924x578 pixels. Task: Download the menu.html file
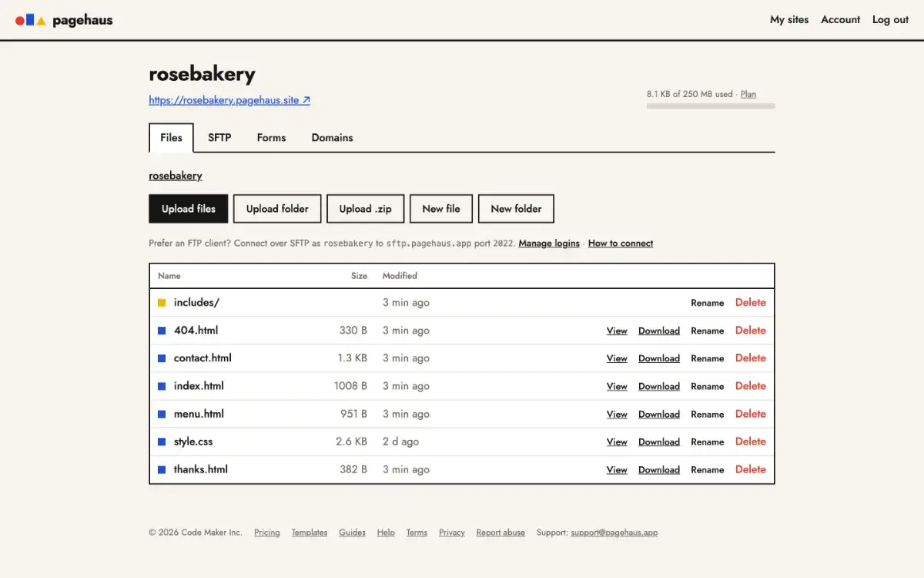click(x=659, y=414)
